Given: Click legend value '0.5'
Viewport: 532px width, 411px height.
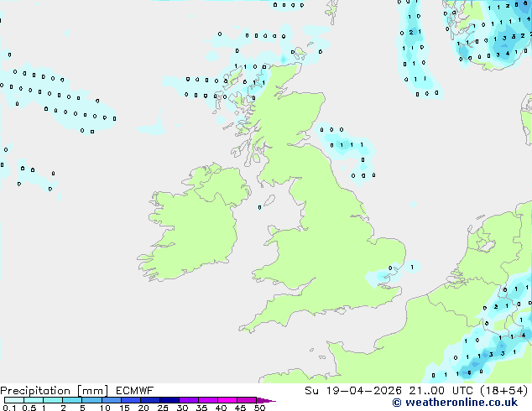Looking at the screenshot, I should point(29,408).
